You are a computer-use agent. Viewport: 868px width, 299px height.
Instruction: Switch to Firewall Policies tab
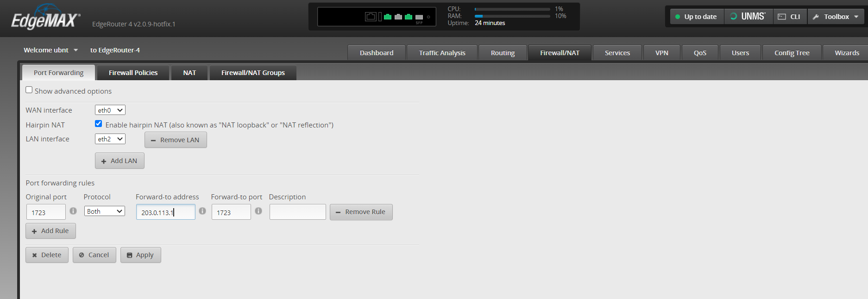pyautogui.click(x=133, y=73)
